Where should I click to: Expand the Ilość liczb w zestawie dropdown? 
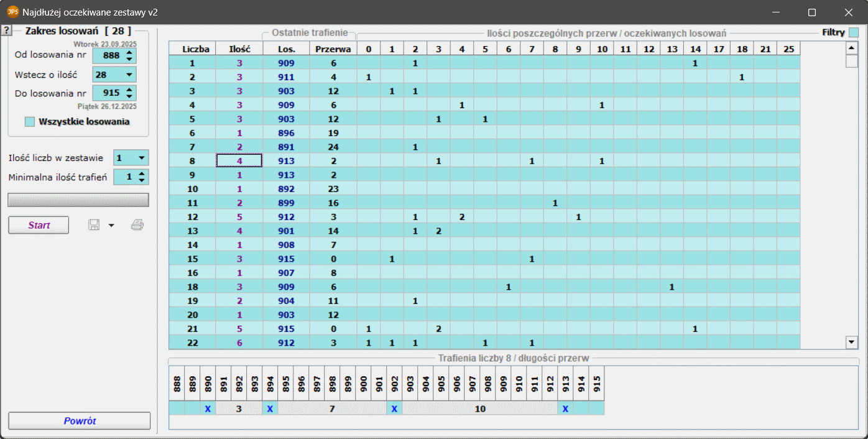point(141,158)
